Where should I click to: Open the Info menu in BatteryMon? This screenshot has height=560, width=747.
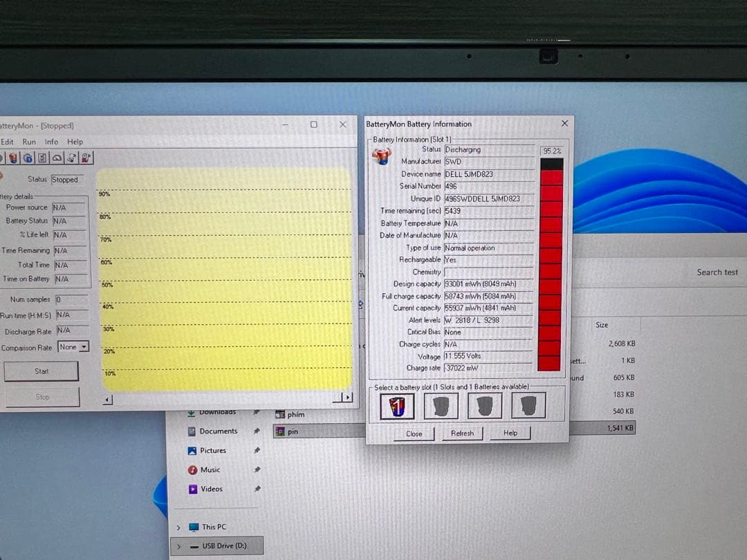52,142
